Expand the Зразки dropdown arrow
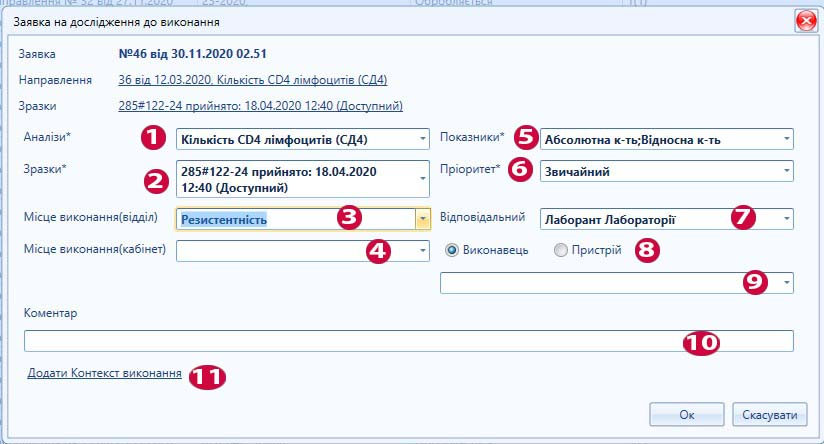Viewport: 824px width, 444px height. [422, 179]
